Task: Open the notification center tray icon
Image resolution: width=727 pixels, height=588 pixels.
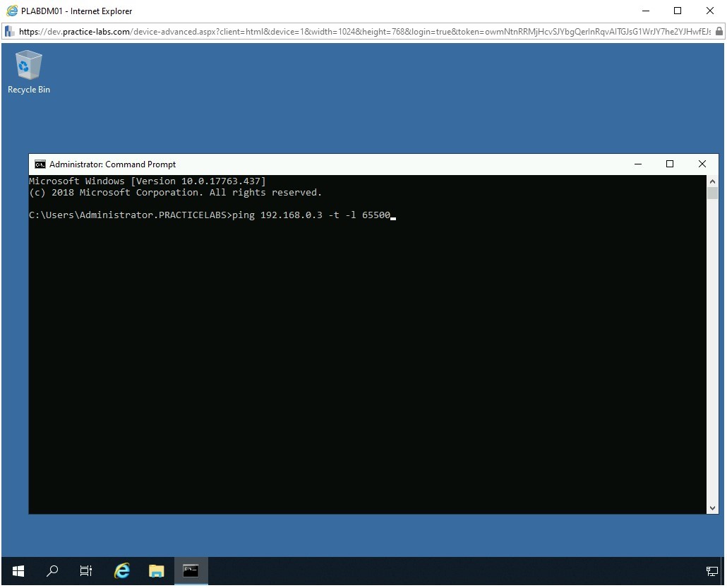Action: pos(711,571)
